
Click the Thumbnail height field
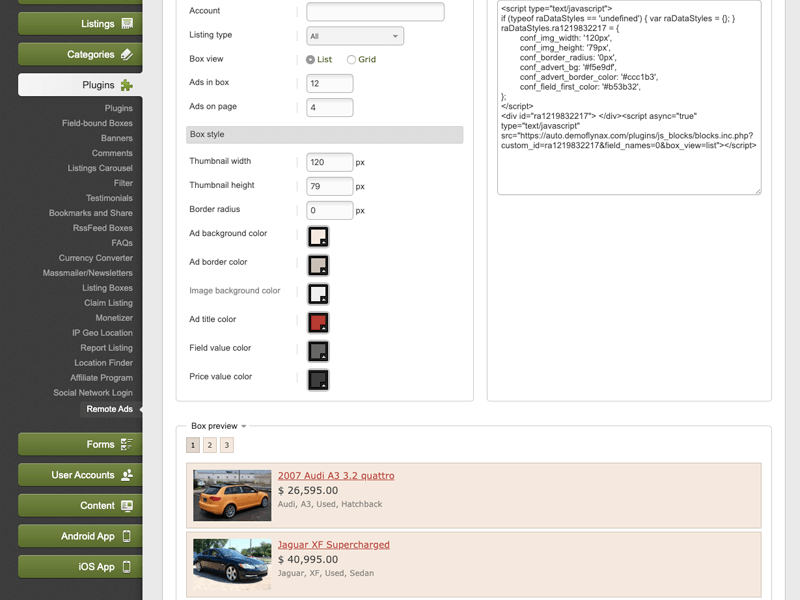[330, 186]
